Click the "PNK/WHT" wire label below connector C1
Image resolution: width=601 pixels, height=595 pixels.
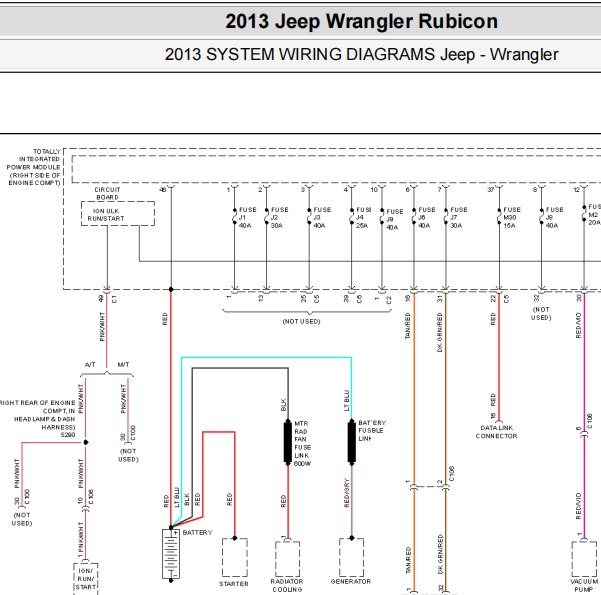(102, 326)
